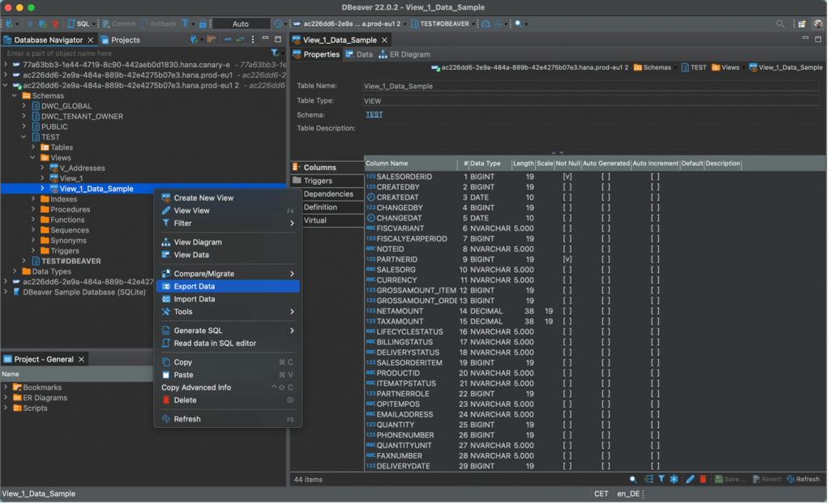
Task: Toggle Auto Increment checkbox for QUANTITY
Action: (x=655, y=425)
